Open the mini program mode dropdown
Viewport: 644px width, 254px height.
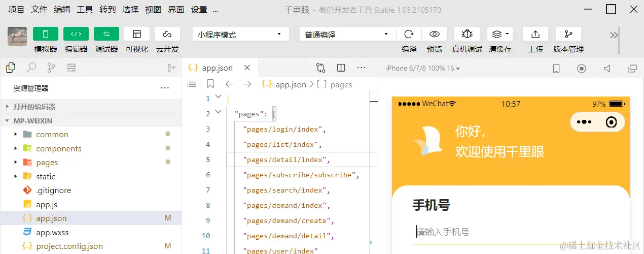(x=240, y=35)
